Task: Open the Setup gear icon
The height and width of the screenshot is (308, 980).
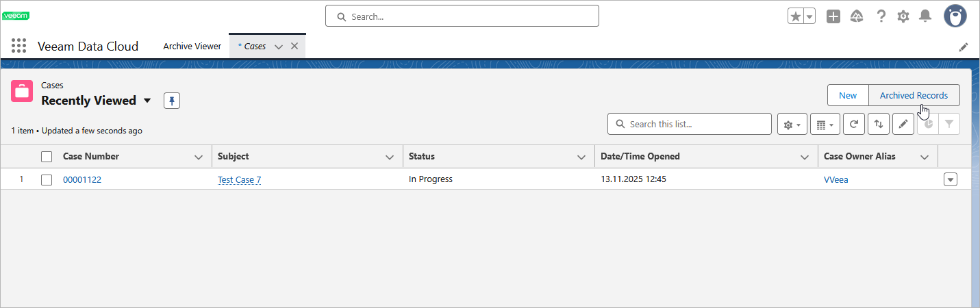Action: pyautogui.click(x=903, y=16)
